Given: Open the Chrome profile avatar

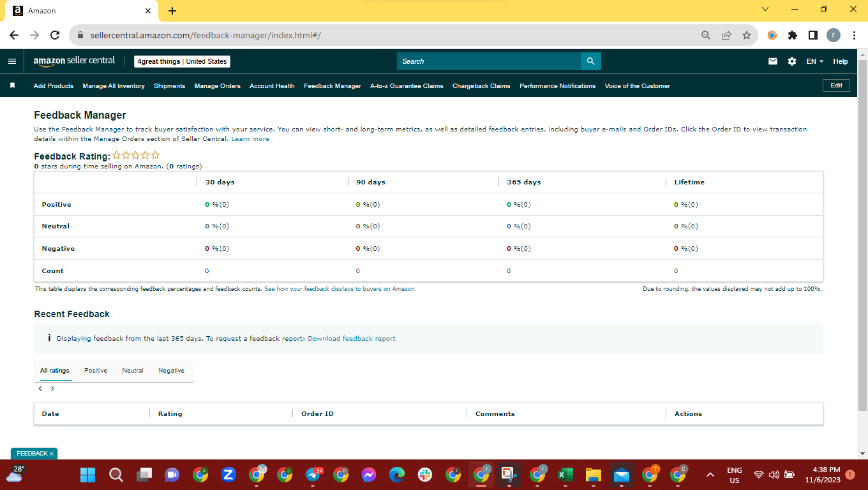Looking at the screenshot, I should click(834, 35).
